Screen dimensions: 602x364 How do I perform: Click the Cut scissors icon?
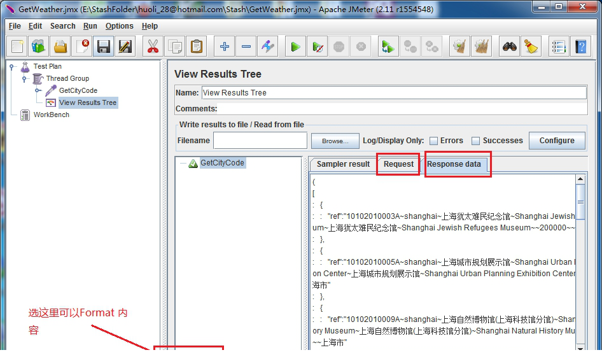click(153, 47)
